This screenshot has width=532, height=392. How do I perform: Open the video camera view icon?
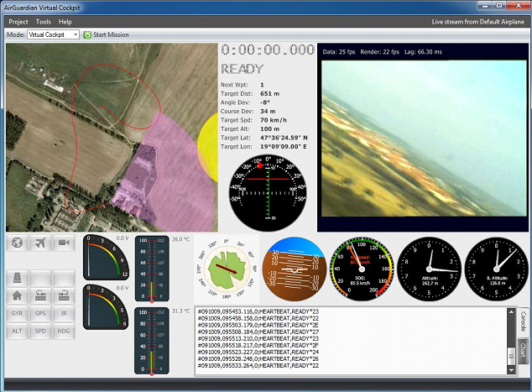point(64,243)
